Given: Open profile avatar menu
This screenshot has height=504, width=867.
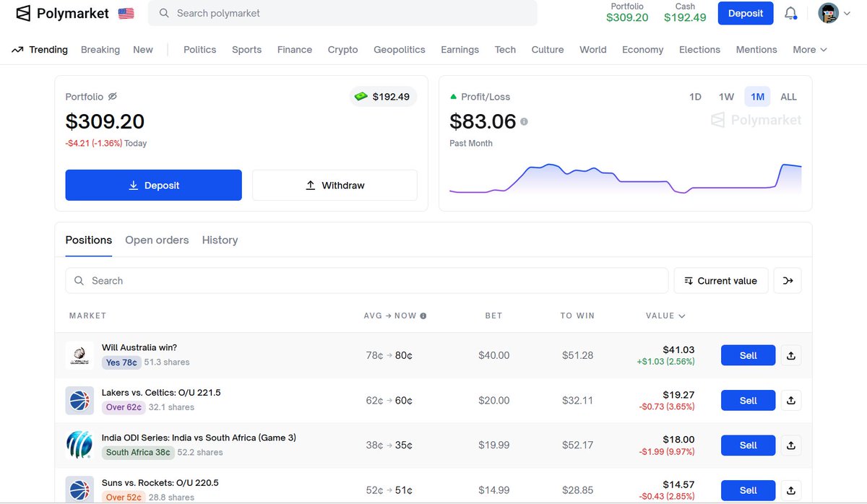Looking at the screenshot, I should (834, 13).
